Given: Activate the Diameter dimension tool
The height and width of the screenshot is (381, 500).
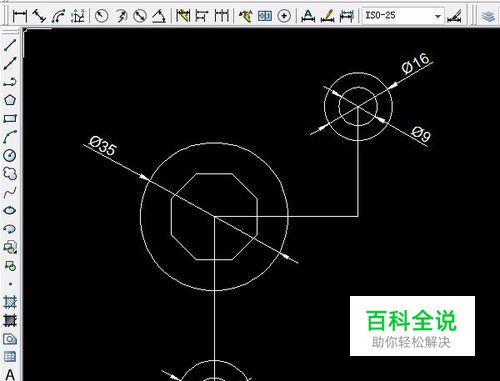Looking at the screenshot, I should 140,16.
